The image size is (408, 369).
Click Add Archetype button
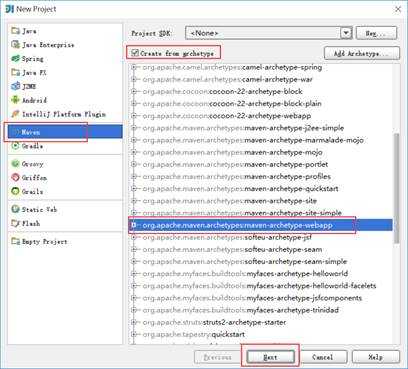coord(362,53)
